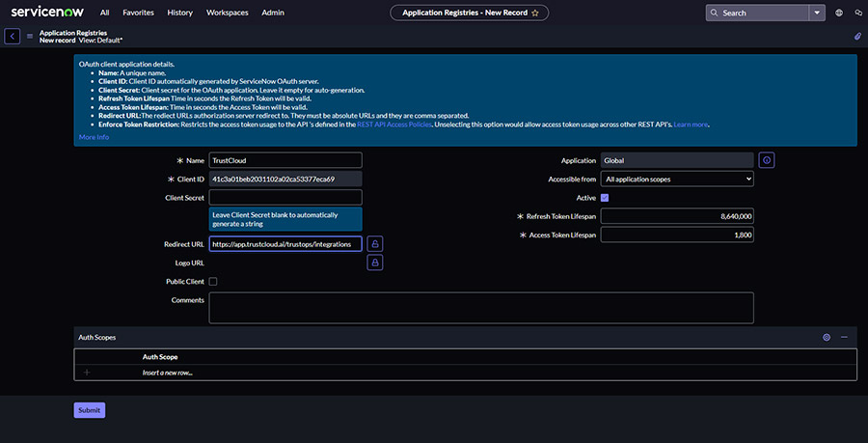The width and height of the screenshot is (868, 443).
Task: Toggle the Active checkbox
Action: (x=605, y=198)
